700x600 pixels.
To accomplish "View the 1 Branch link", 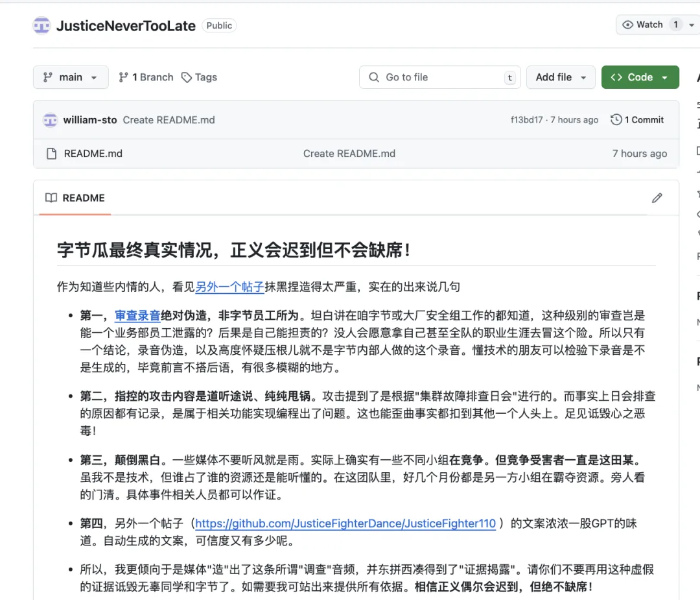I will click(x=146, y=77).
